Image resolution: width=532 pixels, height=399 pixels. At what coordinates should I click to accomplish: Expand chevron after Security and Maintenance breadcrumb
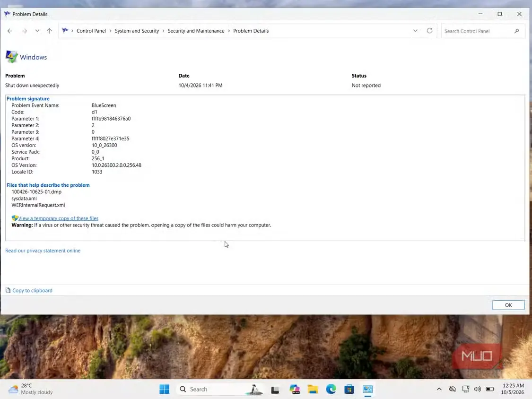(x=229, y=31)
